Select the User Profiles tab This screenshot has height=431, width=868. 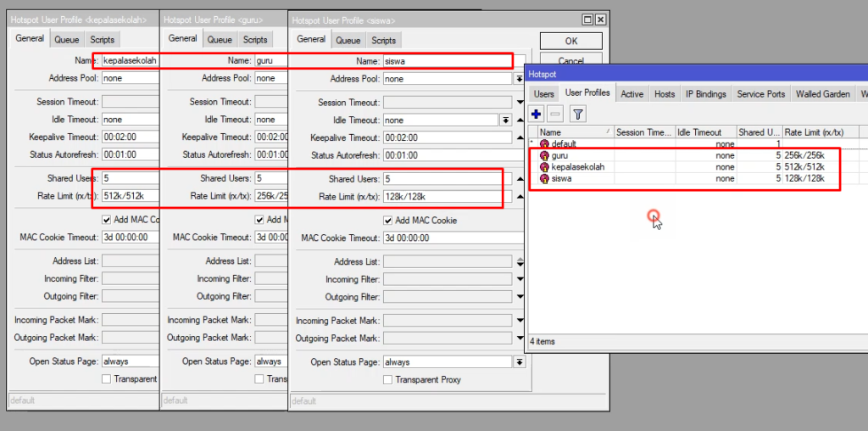point(587,93)
